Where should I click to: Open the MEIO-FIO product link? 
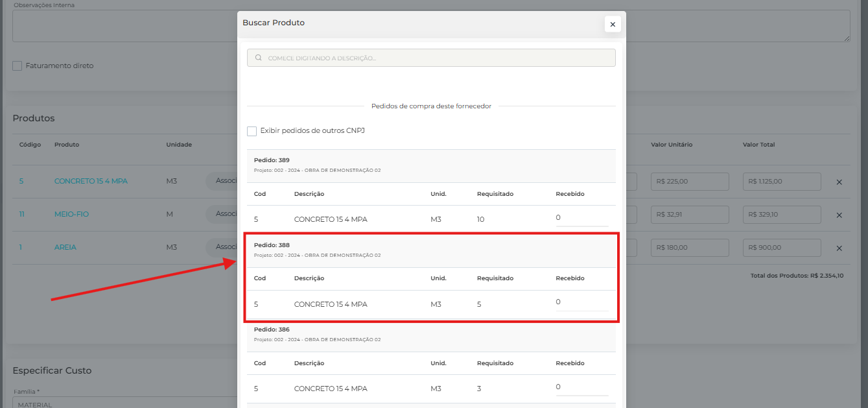71,214
